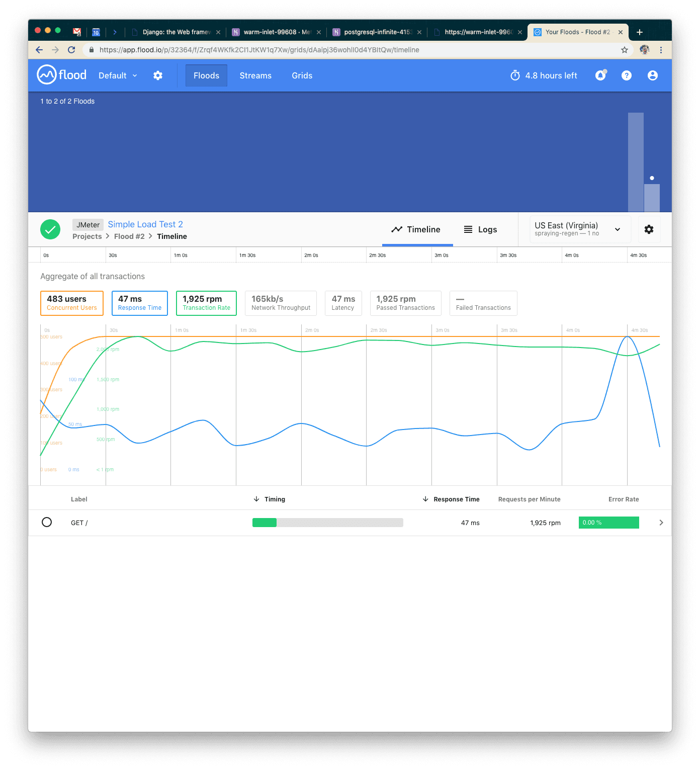Click the green flood status checkmark
The image size is (700, 769).
click(x=50, y=229)
